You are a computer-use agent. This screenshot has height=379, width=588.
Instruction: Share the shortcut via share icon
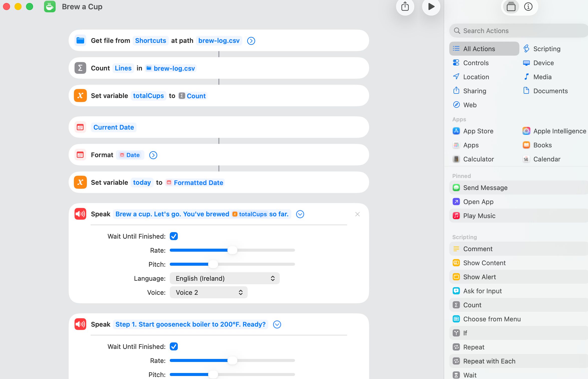pos(405,7)
